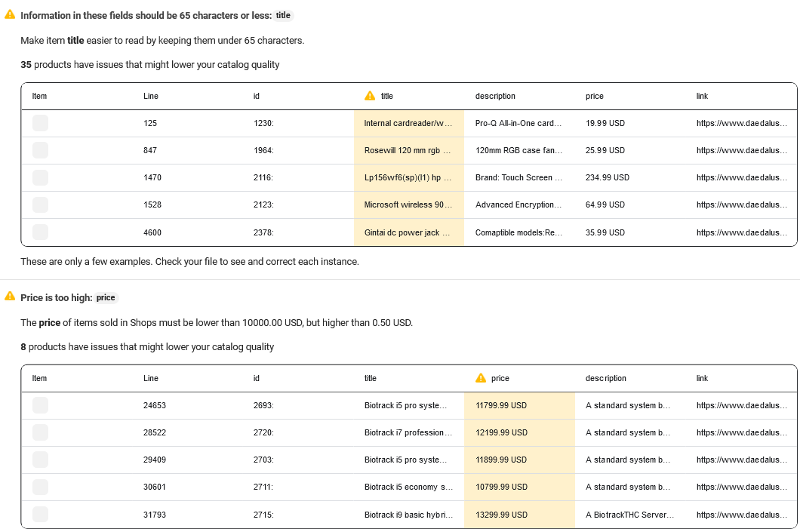Image resolution: width=800 pixels, height=532 pixels.
Task: Click the description column header in first table
Action: [495, 96]
